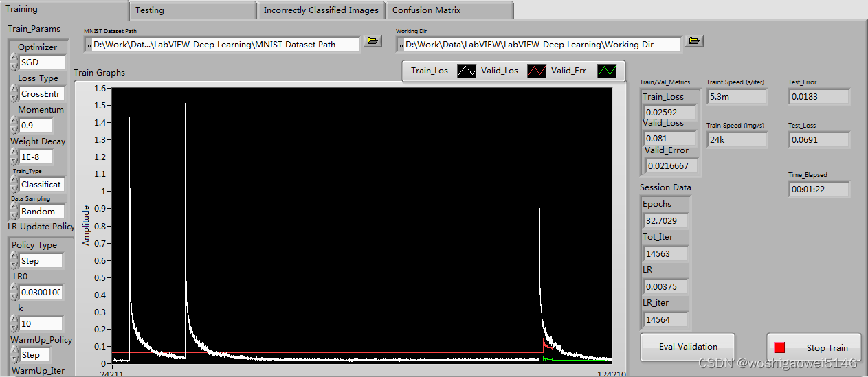Click the Stop Train button

coord(815,347)
